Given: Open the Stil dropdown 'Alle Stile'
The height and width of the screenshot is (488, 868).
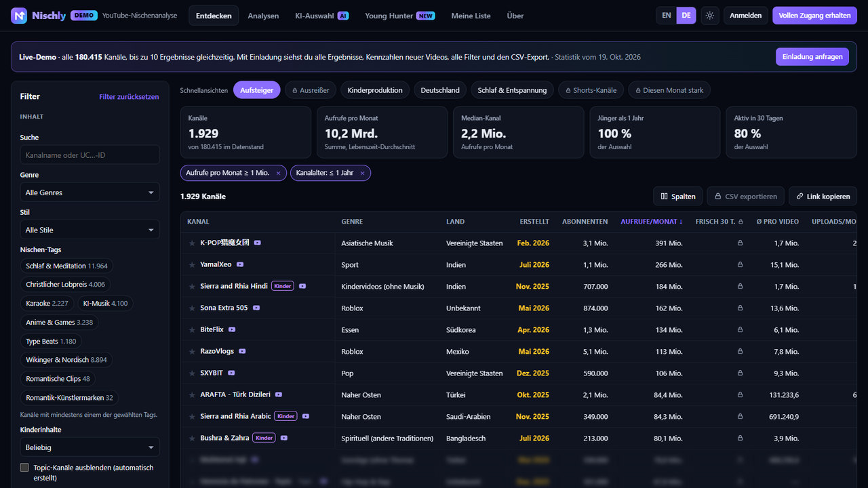Looking at the screenshot, I should coord(90,230).
